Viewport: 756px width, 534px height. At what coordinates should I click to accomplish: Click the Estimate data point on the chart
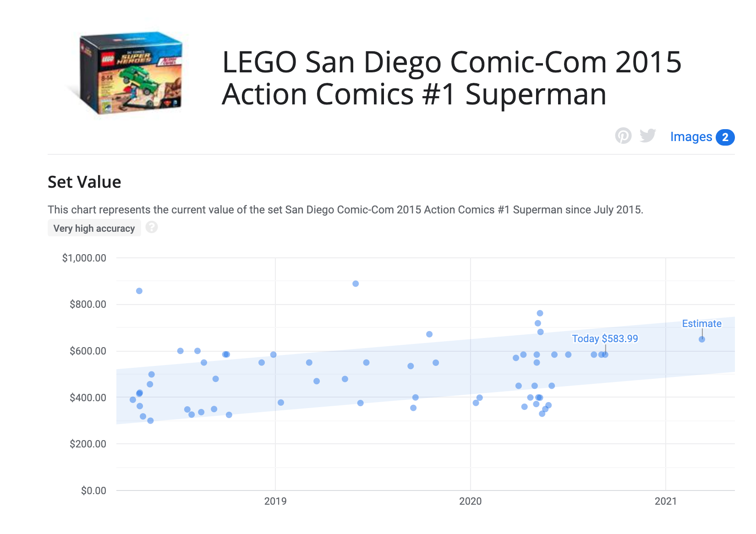point(702,339)
